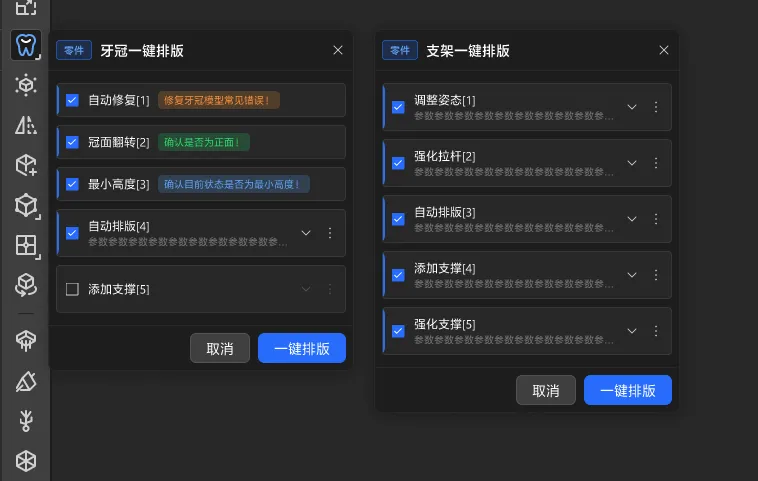Close the 支架一键排版 panel
The height and width of the screenshot is (481, 758).
click(664, 50)
